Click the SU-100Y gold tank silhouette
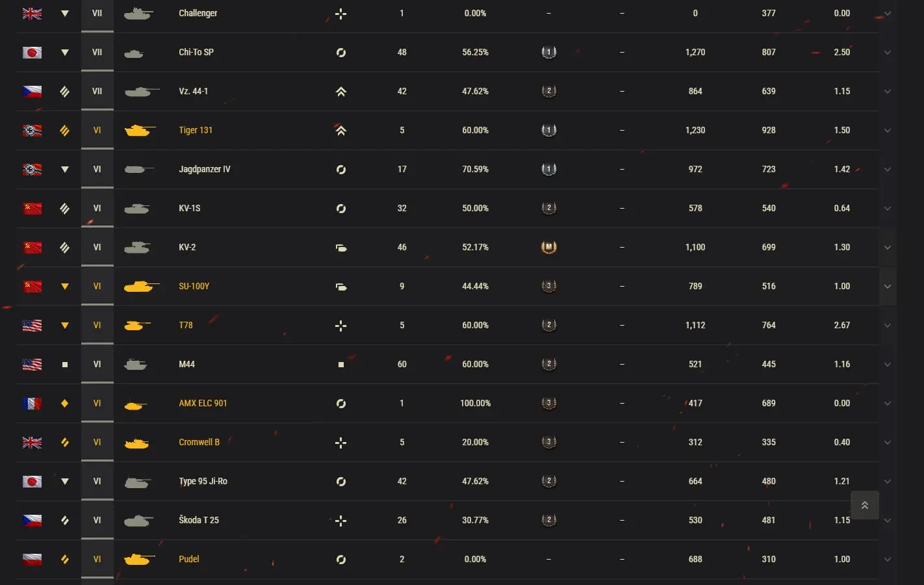Screen dimensions: 924x585 (x=140, y=287)
